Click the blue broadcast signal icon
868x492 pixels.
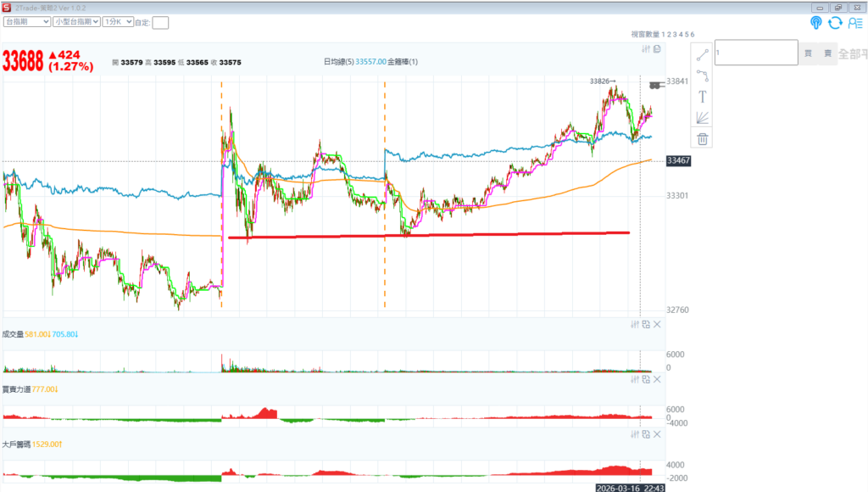pyautogui.click(x=816, y=23)
